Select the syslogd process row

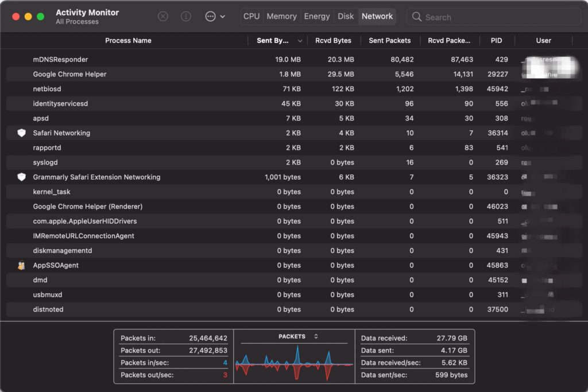pyautogui.click(x=294, y=162)
